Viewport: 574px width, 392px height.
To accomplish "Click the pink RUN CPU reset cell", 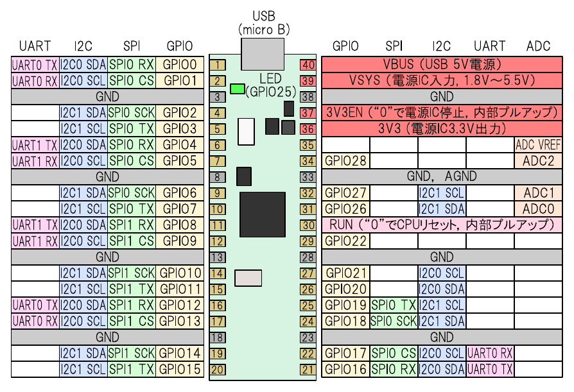I will (x=442, y=225).
